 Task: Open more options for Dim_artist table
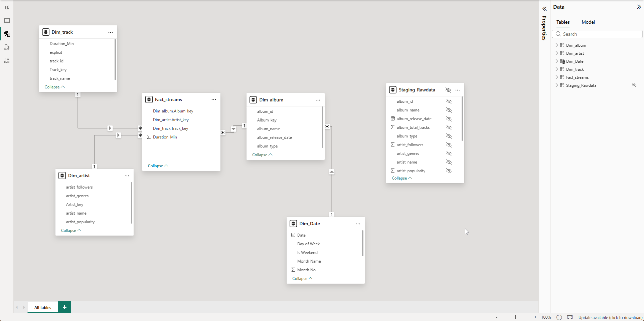click(x=127, y=176)
